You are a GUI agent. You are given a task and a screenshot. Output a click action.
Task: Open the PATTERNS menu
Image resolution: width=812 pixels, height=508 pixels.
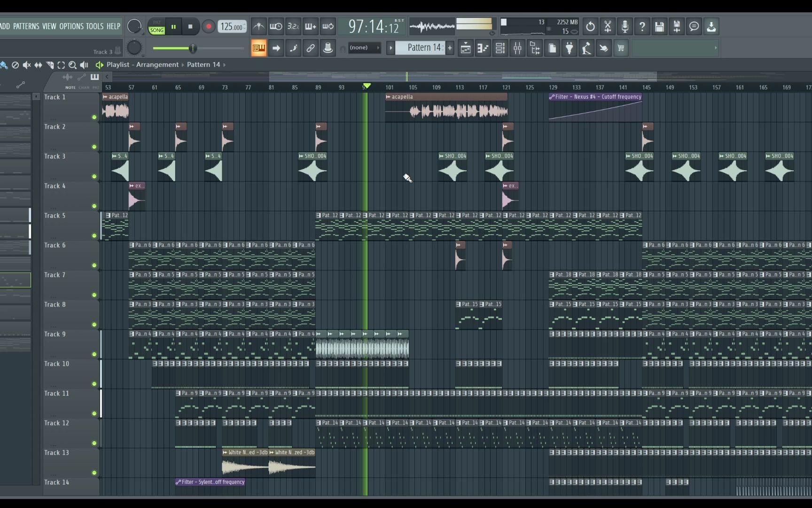[x=26, y=26]
